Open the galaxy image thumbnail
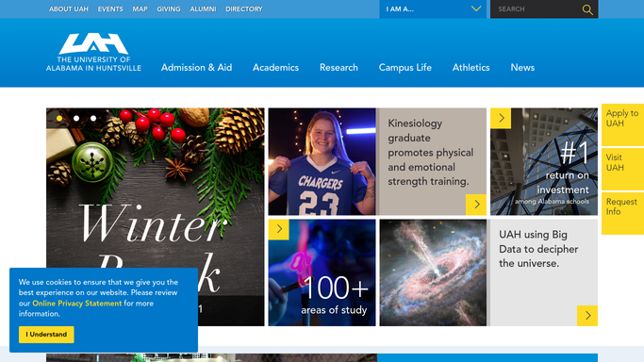This screenshot has width=644, height=362. click(433, 272)
